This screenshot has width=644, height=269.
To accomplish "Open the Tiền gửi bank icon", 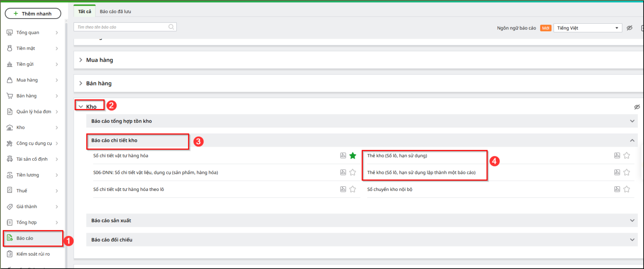I will point(10,64).
